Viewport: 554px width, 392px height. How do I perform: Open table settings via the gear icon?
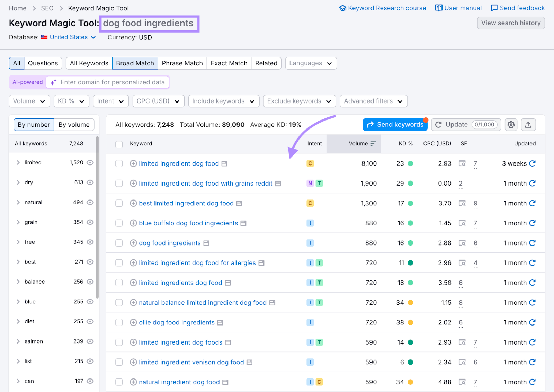click(511, 125)
